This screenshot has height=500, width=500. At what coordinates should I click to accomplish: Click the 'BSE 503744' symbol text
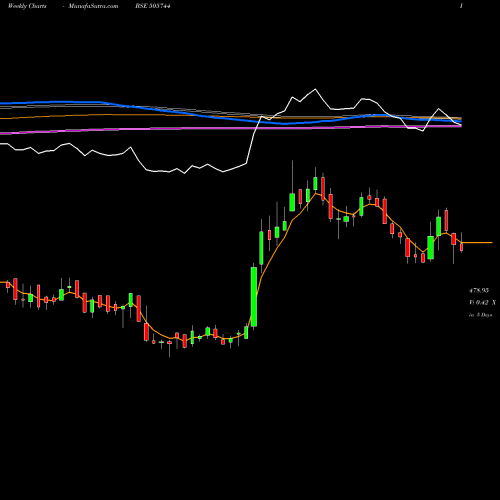pyautogui.click(x=153, y=6)
